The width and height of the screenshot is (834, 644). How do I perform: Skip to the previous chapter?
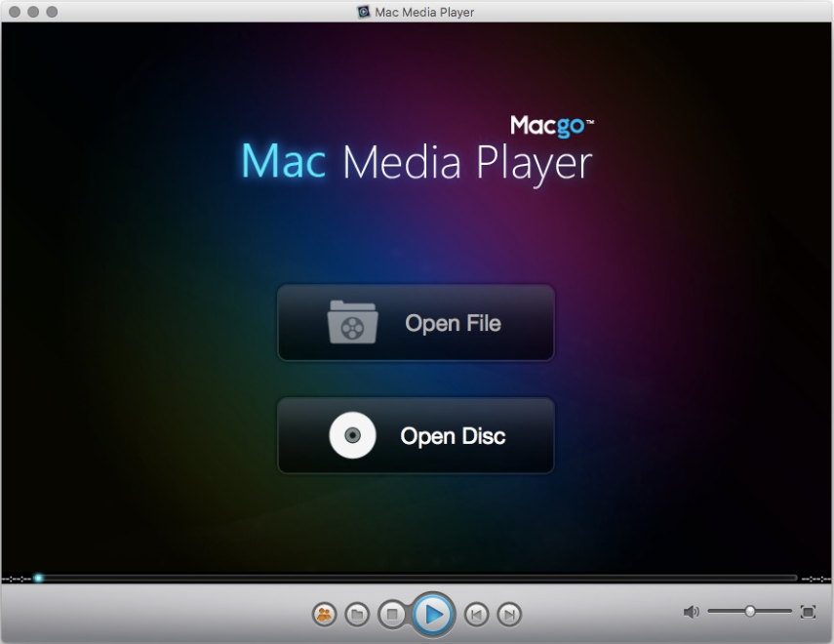475,615
